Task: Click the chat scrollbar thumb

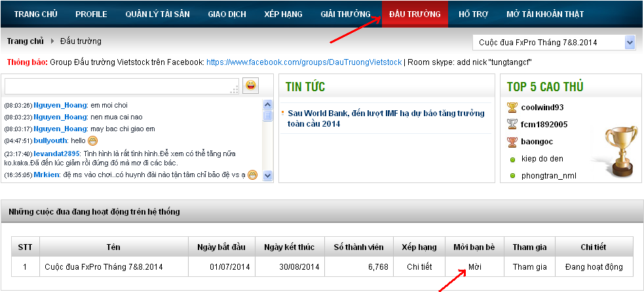Action: (267, 115)
